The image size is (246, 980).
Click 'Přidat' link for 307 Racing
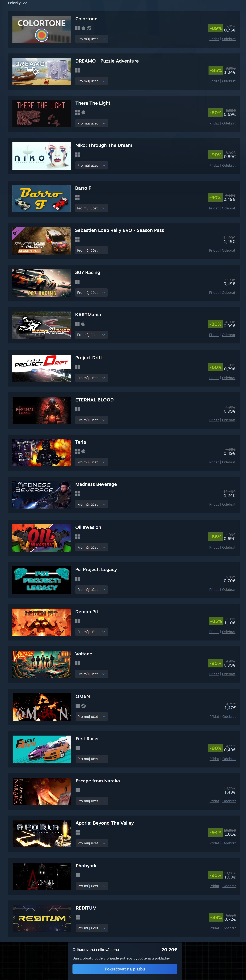(214, 292)
